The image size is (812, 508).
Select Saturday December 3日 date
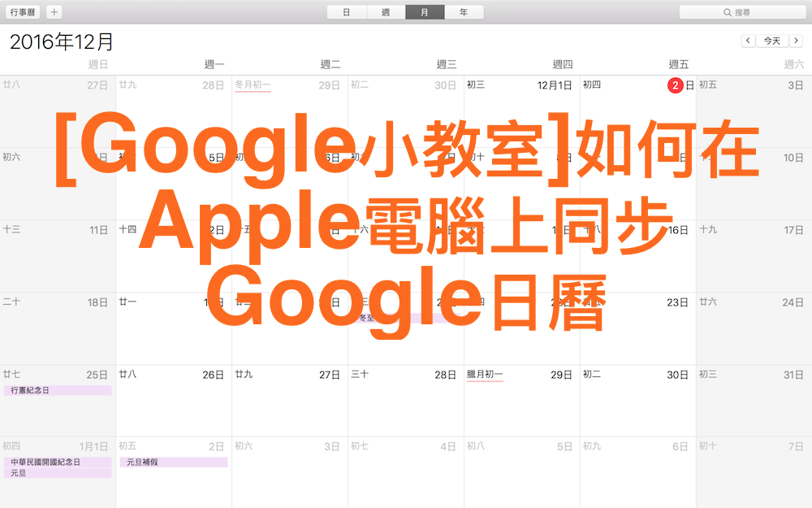[796, 85]
